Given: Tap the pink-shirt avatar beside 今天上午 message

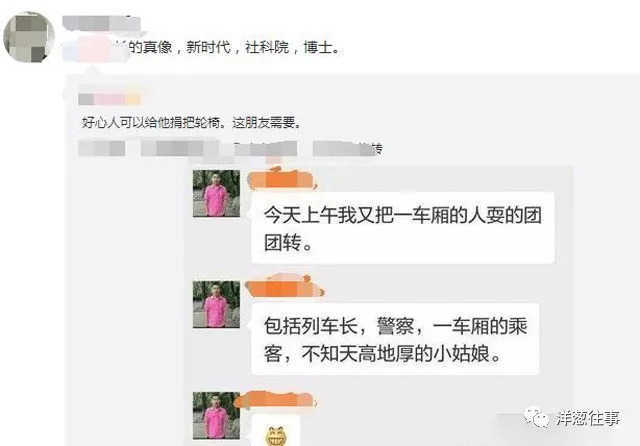Looking at the screenshot, I should point(216,193).
